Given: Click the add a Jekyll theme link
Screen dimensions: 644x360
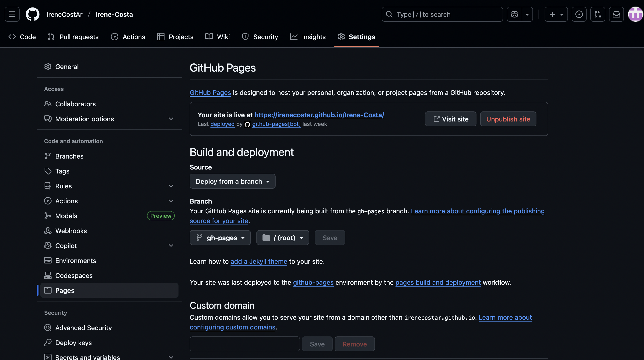Looking at the screenshot, I should (259, 261).
